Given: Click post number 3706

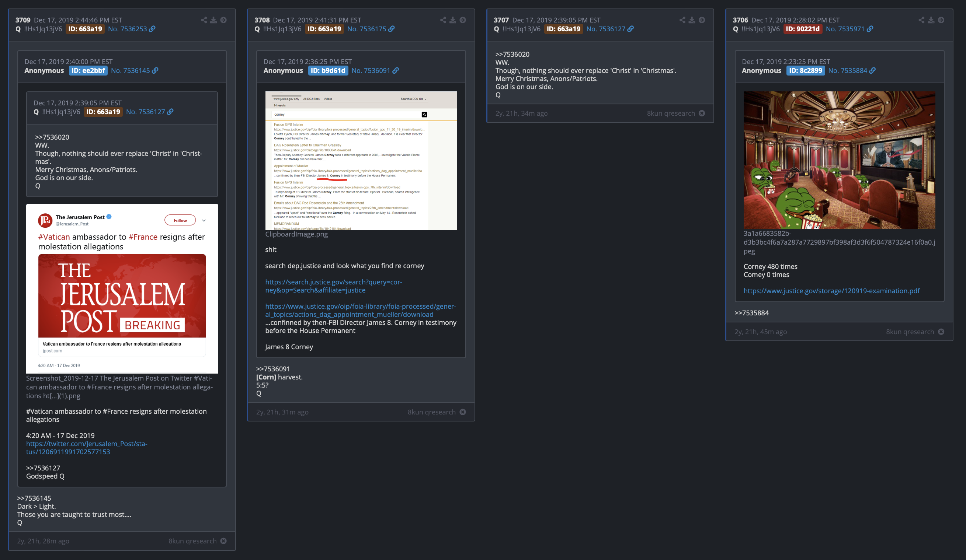Looking at the screenshot, I should pyautogui.click(x=740, y=20).
